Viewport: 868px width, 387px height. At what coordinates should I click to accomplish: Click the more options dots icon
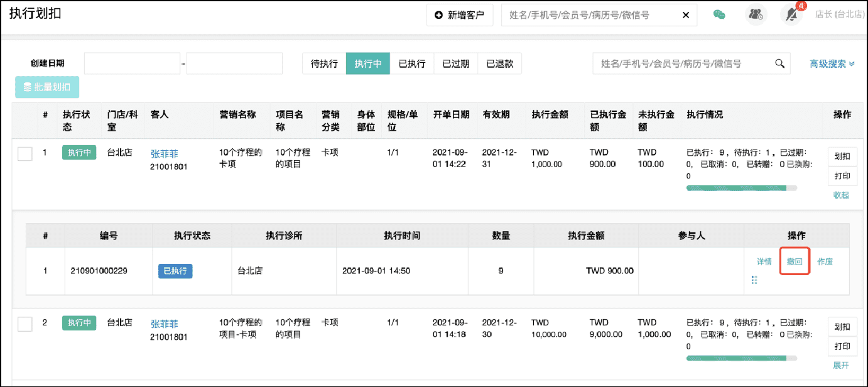coord(754,280)
